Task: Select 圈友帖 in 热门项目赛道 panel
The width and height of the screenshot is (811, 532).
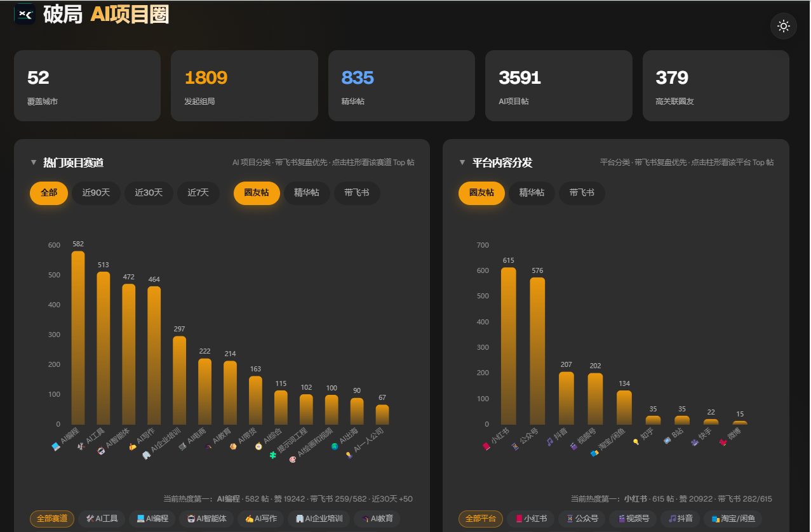Action: coord(257,193)
